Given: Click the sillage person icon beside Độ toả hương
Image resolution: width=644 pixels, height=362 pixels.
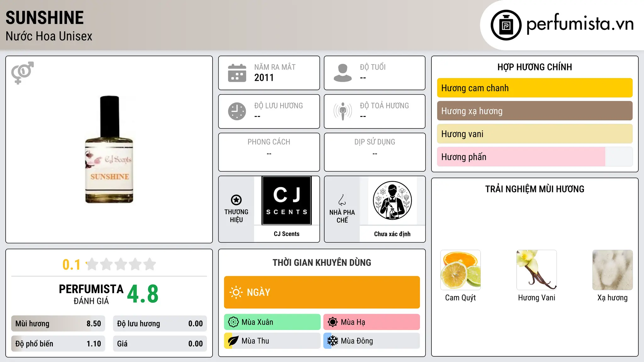Looking at the screenshot, I should (343, 111).
